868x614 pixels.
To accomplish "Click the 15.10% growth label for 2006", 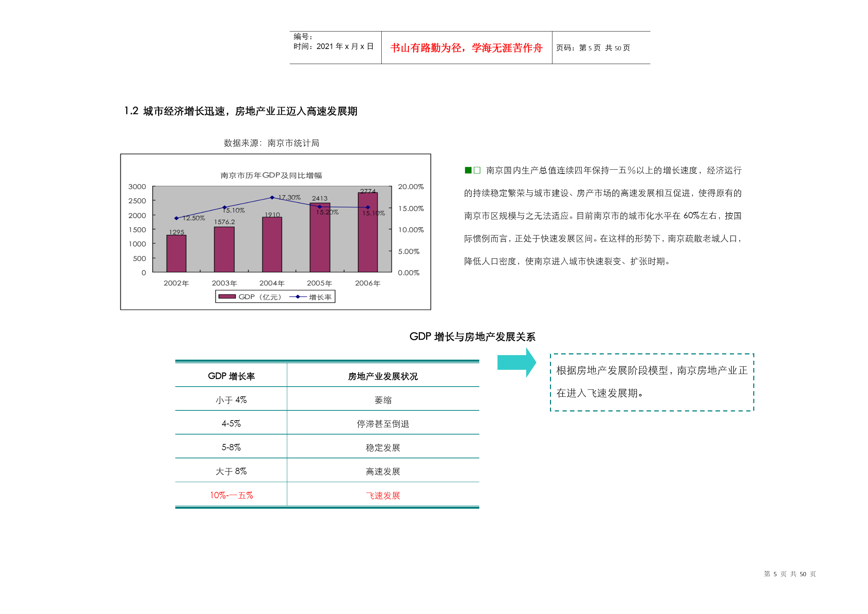I will [x=374, y=213].
